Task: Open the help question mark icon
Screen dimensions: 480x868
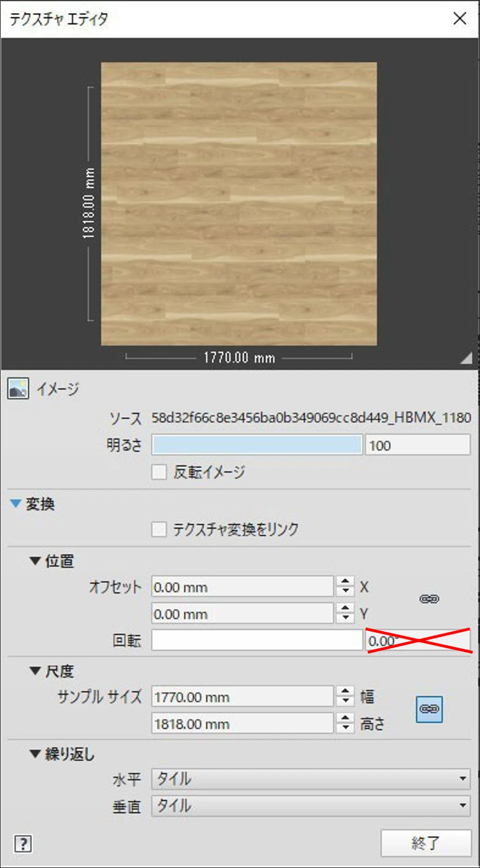Action: (23, 843)
